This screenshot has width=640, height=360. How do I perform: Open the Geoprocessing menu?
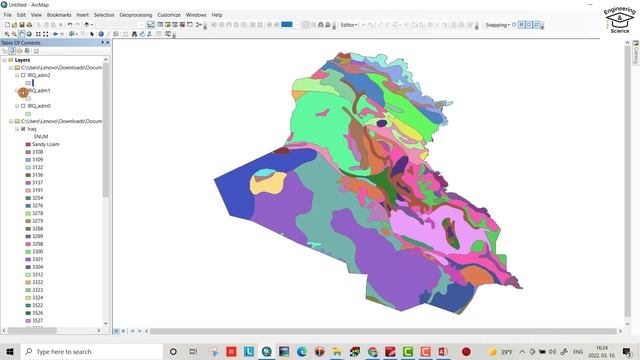136,15
